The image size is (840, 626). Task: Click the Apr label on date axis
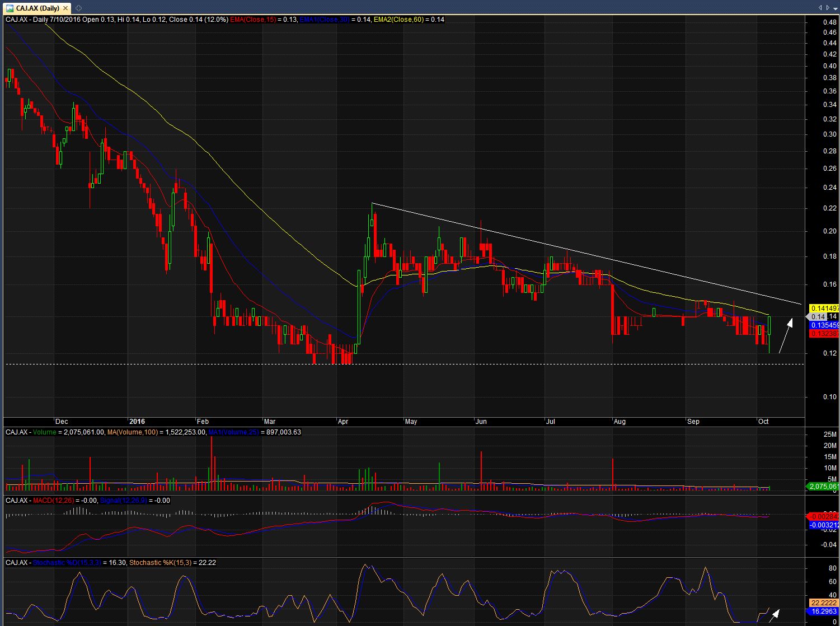coord(342,422)
